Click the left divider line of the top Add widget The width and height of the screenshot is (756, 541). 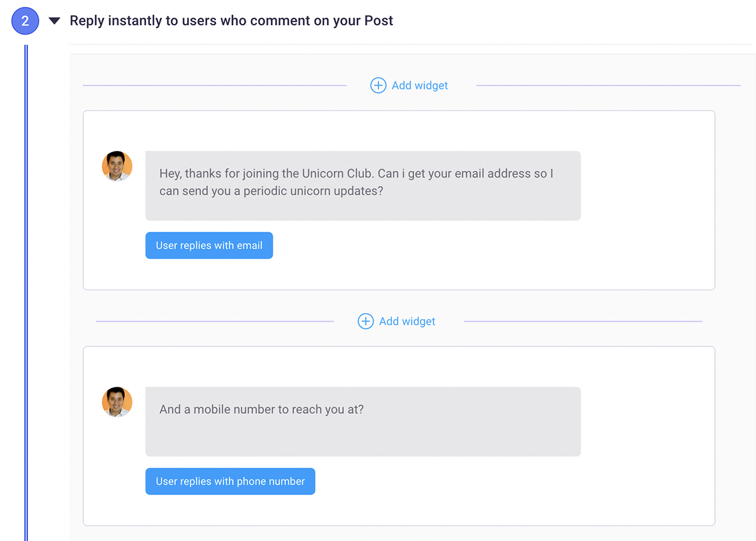[x=214, y=86]
